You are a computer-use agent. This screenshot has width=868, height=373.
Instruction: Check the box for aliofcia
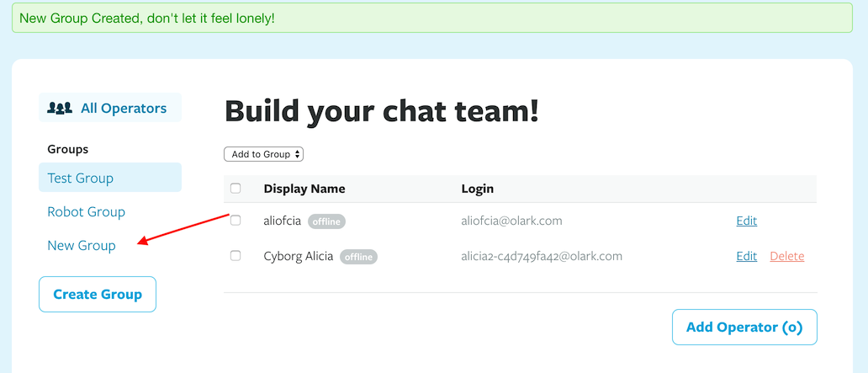coord(236,221)
